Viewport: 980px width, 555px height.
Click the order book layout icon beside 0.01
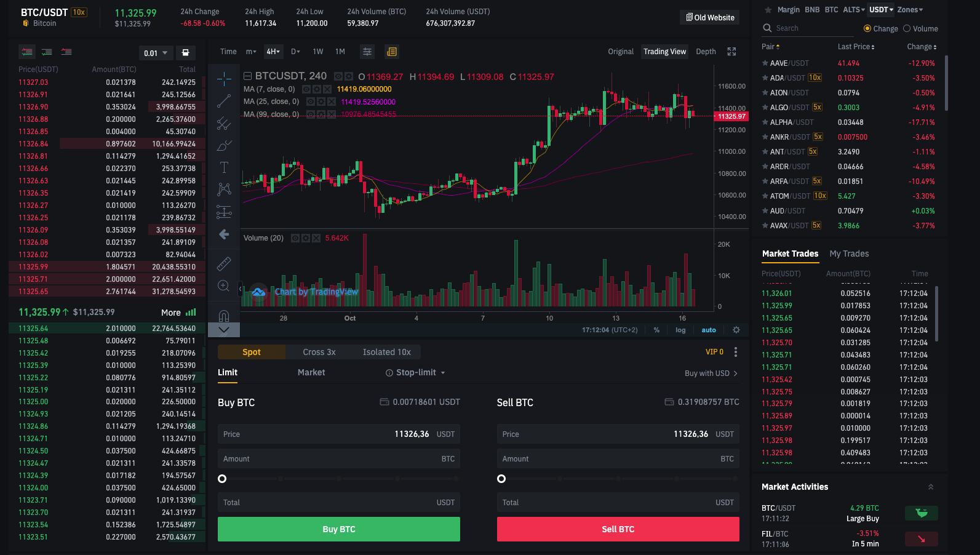(x=185, y=53)
